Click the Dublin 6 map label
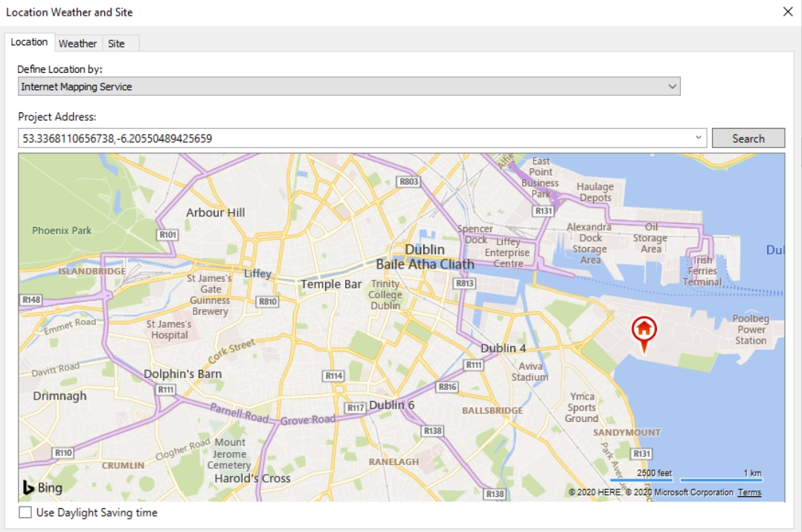 (392, 405)
